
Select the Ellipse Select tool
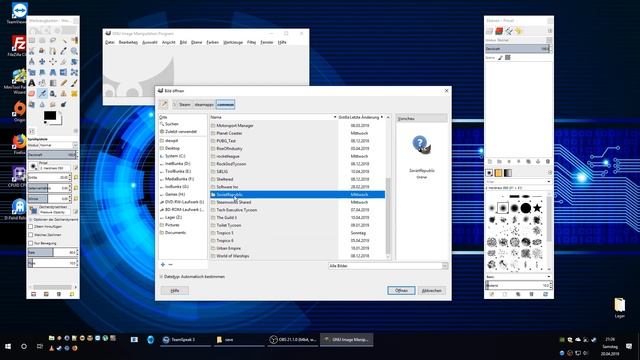click(42, 40)
